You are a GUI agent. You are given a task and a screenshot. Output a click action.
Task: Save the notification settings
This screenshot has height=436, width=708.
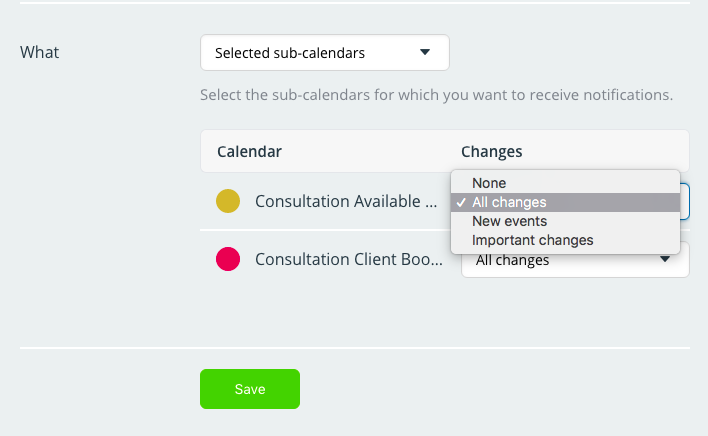coord(250,389)
